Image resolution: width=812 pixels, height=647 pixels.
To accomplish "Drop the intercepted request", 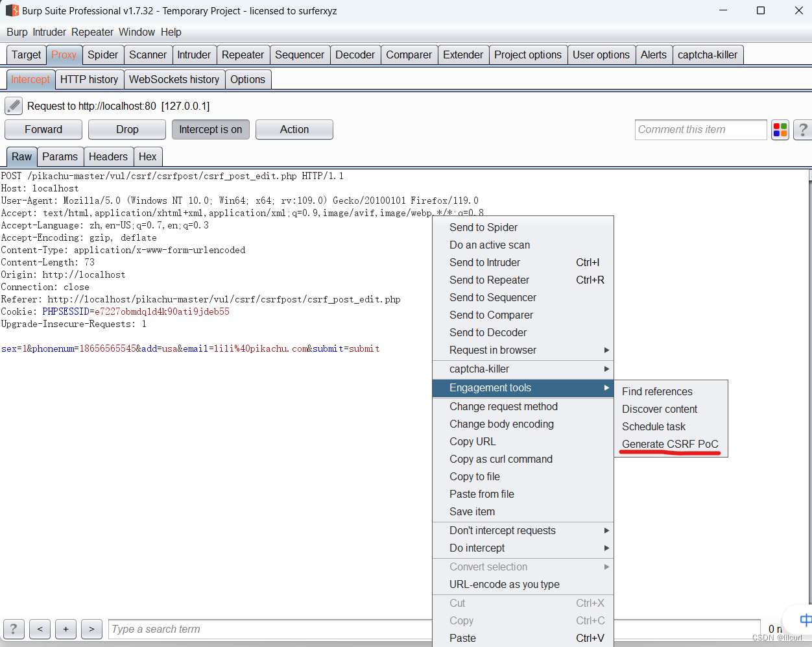I will (x=127, y=129).
